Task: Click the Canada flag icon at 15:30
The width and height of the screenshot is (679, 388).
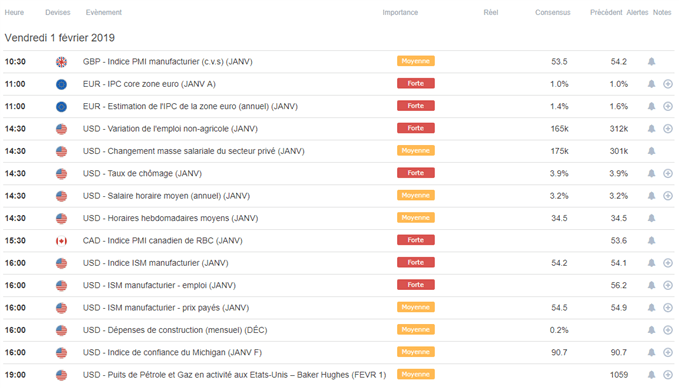Action: [61, 241]
